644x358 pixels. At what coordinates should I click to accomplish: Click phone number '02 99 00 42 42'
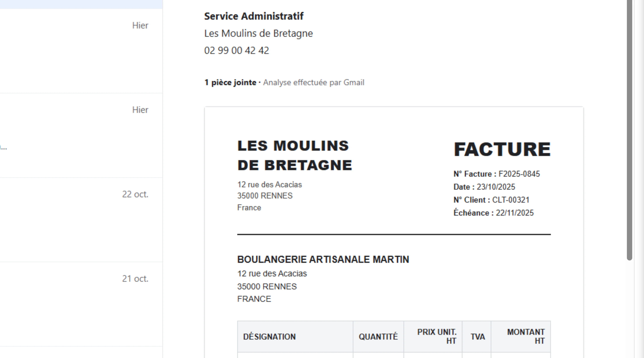(x=237, y=51)
